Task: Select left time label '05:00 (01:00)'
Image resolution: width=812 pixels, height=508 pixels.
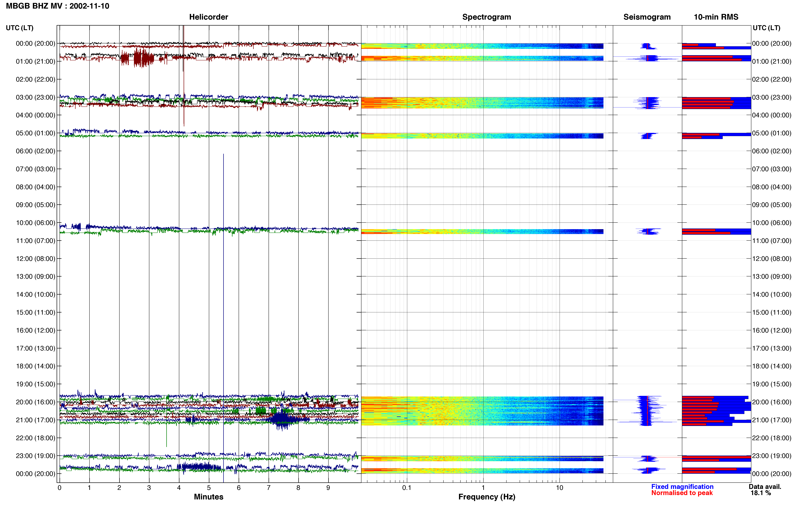Action: tap(36, 133)
